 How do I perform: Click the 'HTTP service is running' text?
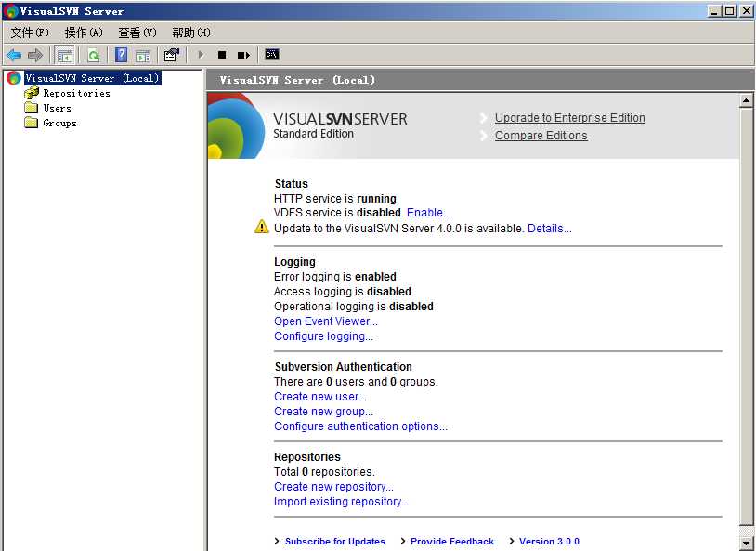pyautogui.click(x=335, y=199)
